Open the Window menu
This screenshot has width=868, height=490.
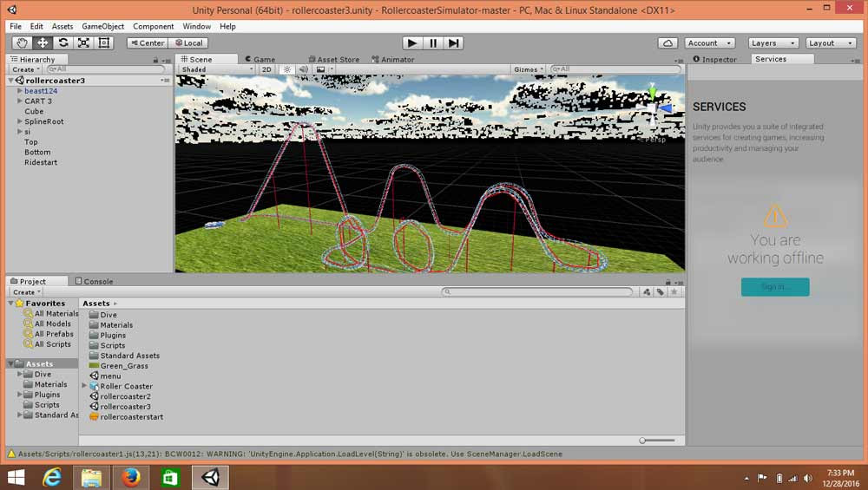tap(196, 26)
